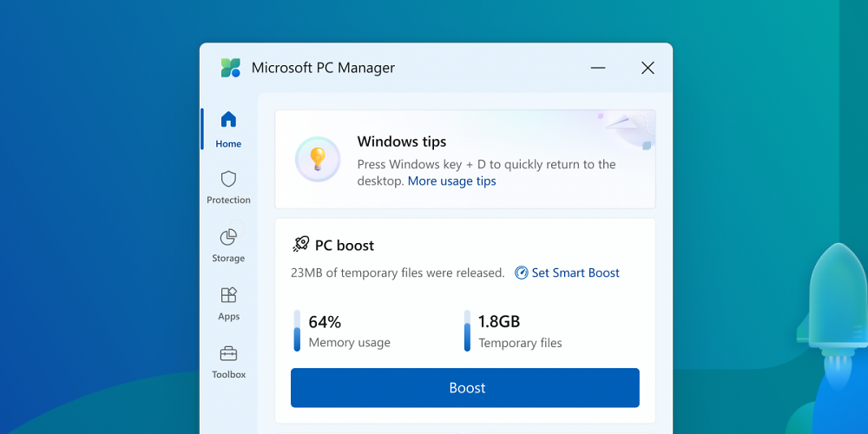Go to the Apps tab
This screenshot has height=434, width=868.
click(x=228, y=304)
